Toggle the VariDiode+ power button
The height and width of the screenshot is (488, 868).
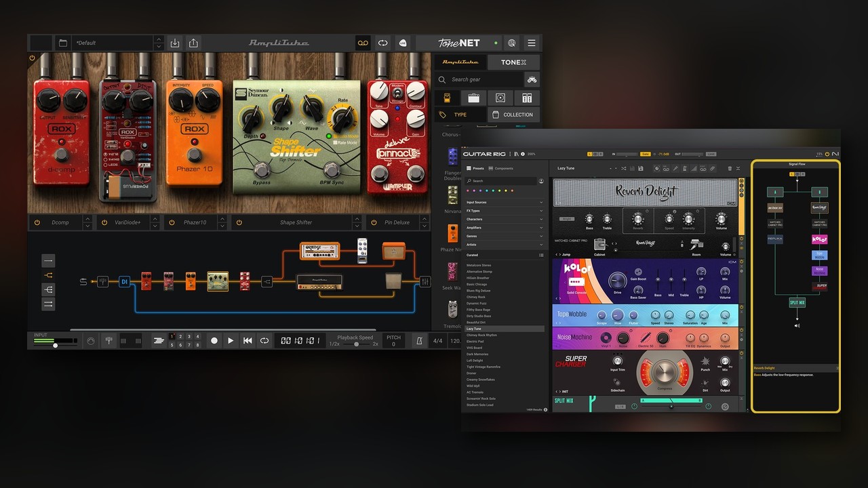point(105,222)
